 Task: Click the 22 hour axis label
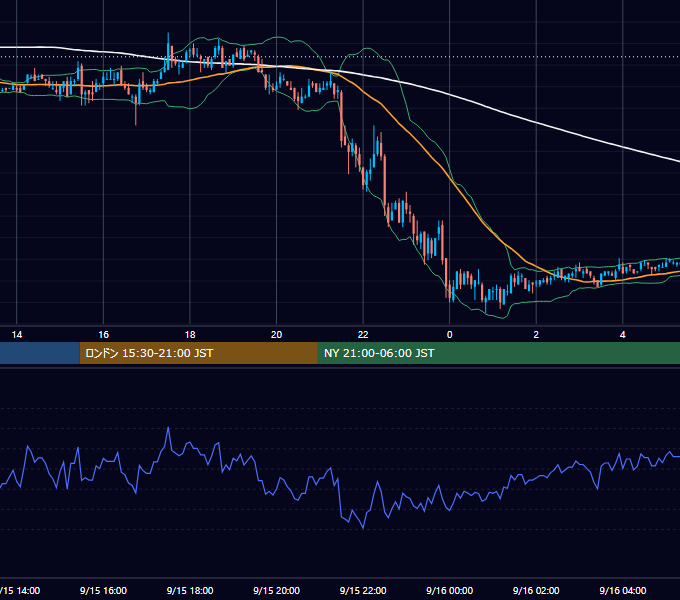pos(363,335)
